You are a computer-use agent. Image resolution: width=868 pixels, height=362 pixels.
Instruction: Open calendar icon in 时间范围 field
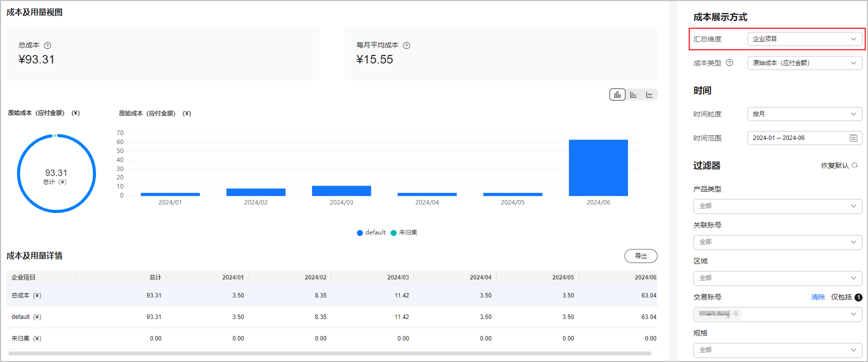(x=853, y=138)
